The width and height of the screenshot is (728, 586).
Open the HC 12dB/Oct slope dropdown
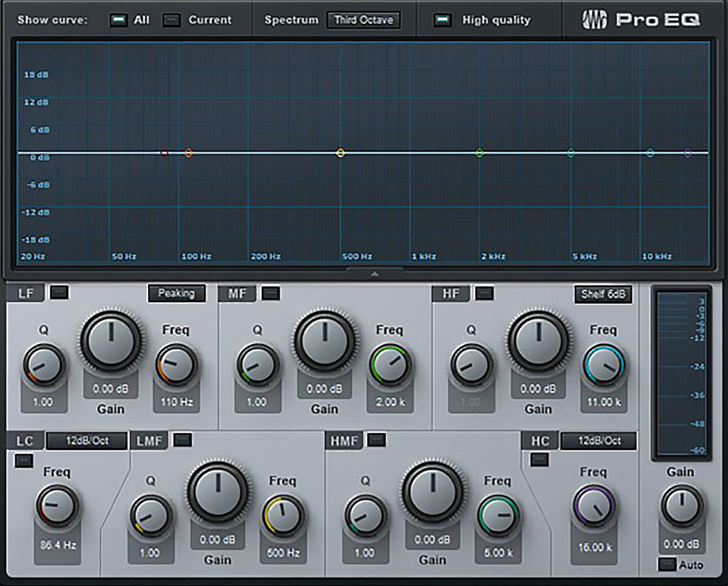(599, 441)
